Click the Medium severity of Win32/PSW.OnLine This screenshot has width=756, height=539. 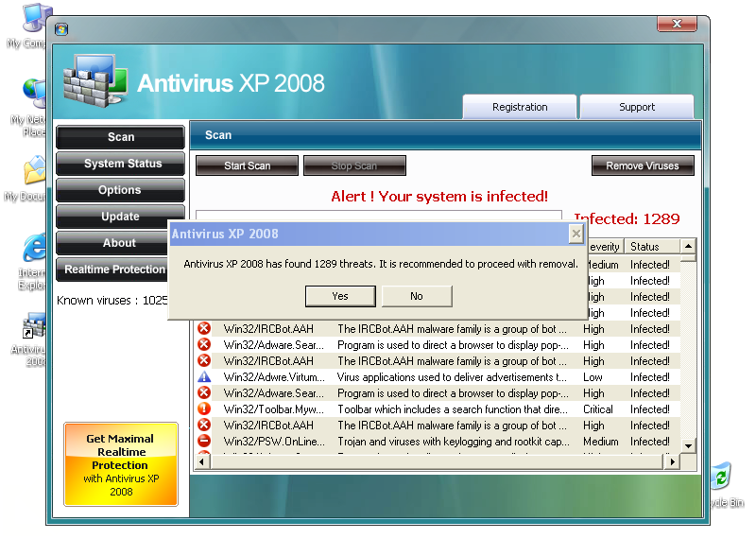point(600,442)
